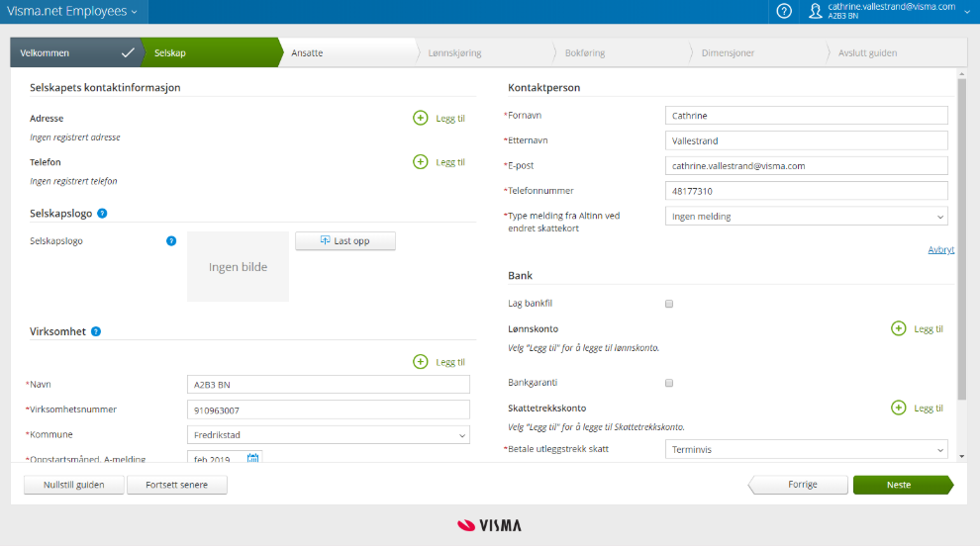Image resolution: width=980 pixels, height=546 pixels.
Task: Select the Selskap wizard step
Action: [x=210, y=53]
